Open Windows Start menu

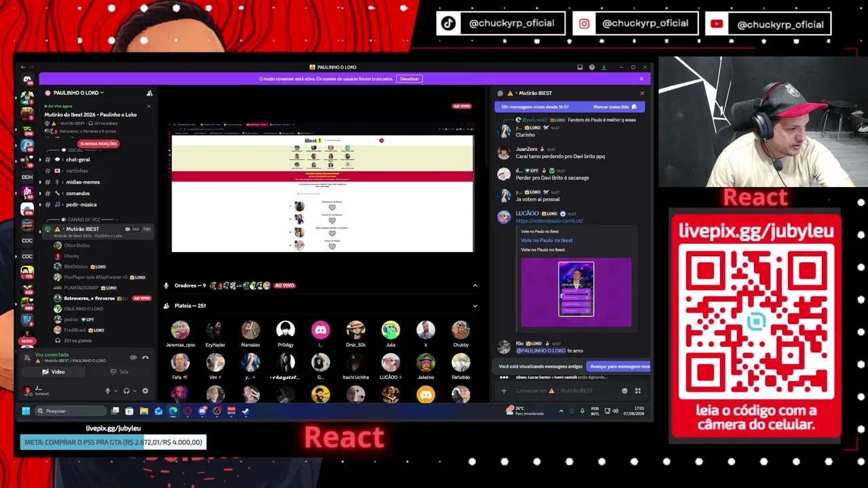(26, 411)
